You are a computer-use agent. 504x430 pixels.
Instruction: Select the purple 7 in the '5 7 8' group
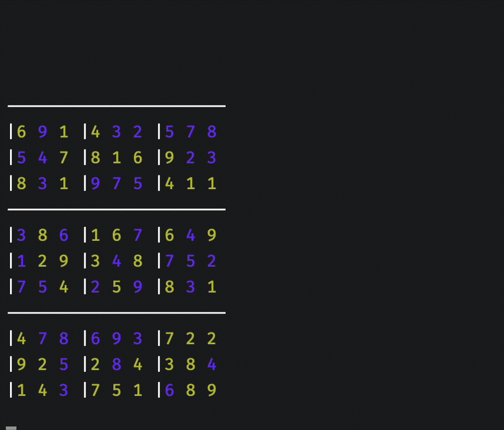[191, 132]
